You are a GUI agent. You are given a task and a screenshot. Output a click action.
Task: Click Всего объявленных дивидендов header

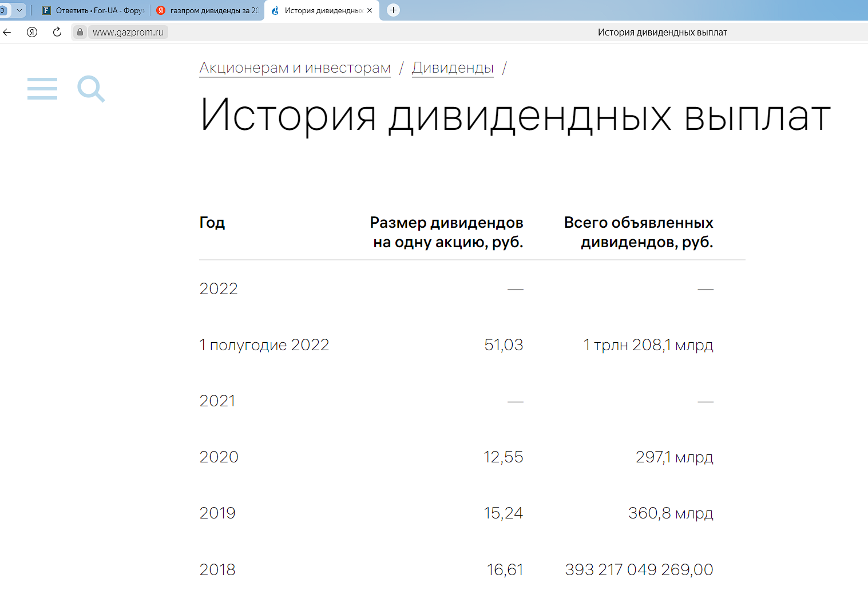639,232
